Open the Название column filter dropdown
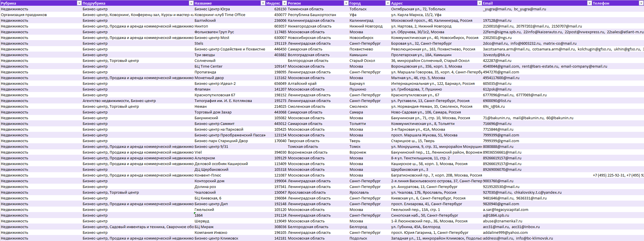This screenshot has width=644, height=241. coord(263,3)
